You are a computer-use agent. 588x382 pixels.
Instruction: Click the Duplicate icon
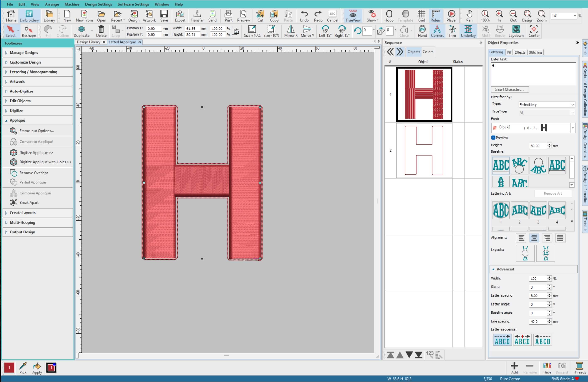(x=81, y=31)
